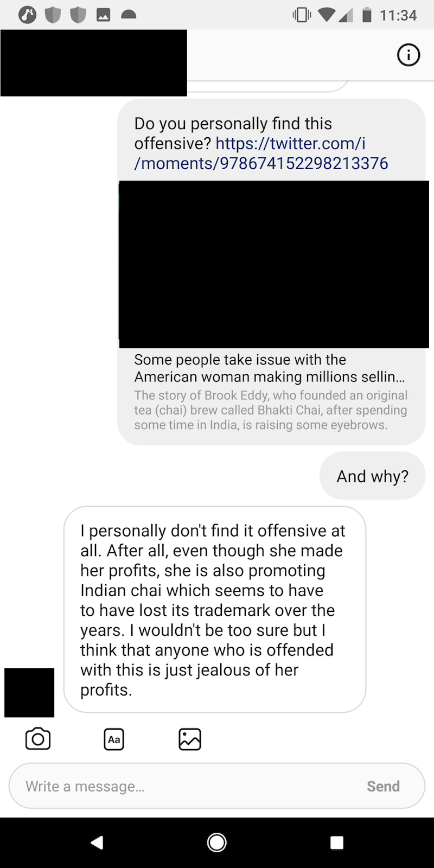This screenshot has height=868, width=434.
Task: Tap the blacked-out link preview image
Action: [x=274, y=264]
